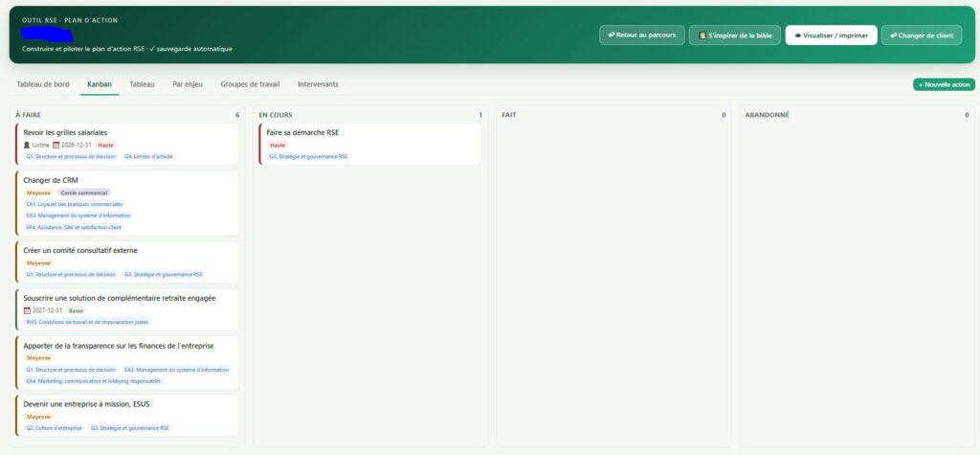The image size is (980, 455).
Task: Click the return arrow icon in Retour au parcours
Action: click(612, 35)
